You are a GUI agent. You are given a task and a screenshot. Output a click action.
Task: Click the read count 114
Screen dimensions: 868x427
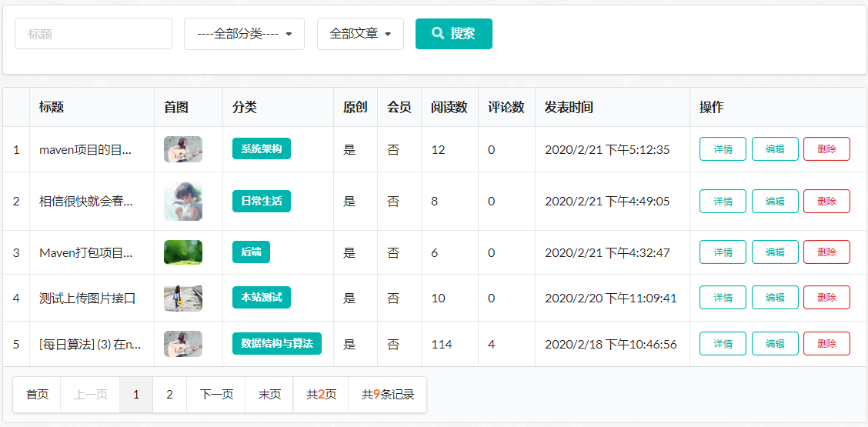coord(442,345)
